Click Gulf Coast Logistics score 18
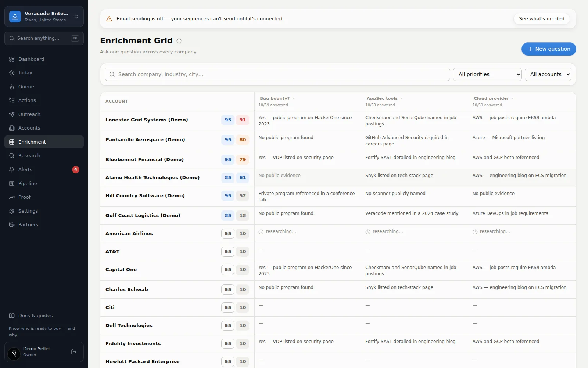Screen dimensions: 588x368 [x=243, y=216]
